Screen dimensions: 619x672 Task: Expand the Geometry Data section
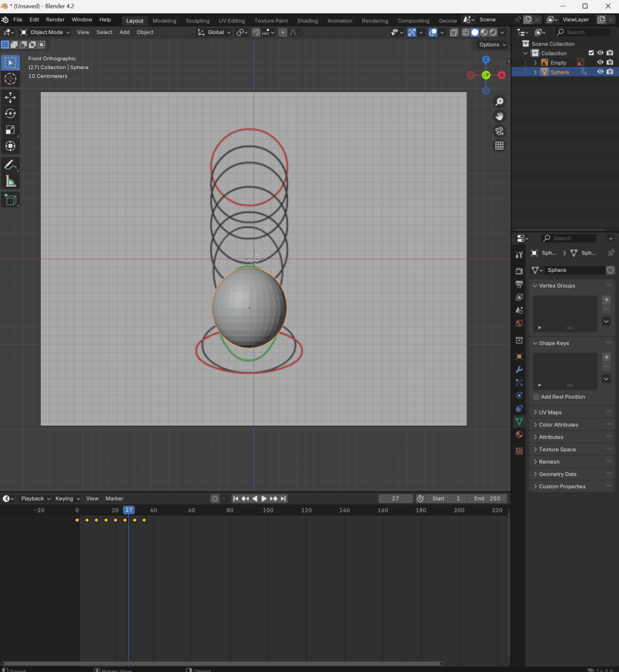(557, 474)
